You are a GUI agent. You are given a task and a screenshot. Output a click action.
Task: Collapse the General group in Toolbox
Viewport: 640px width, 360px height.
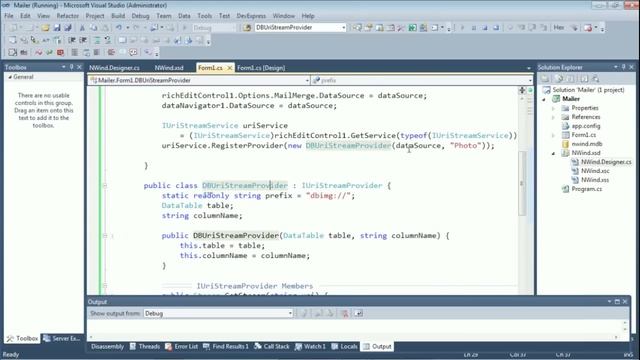[x=10, y=77]
